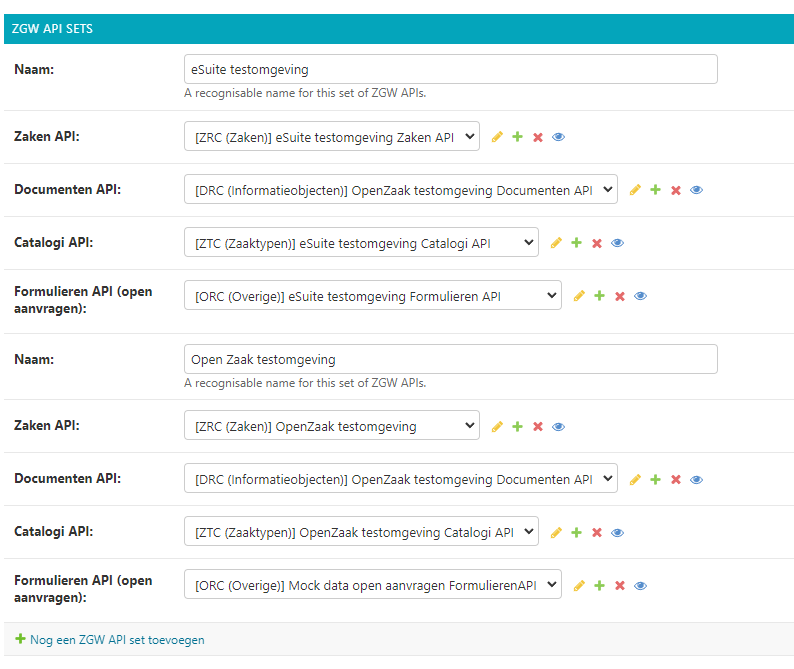Edit the eSuite Zaken API service (pencil icon)
The image size is (794, 669).
(x=497, y=137)
